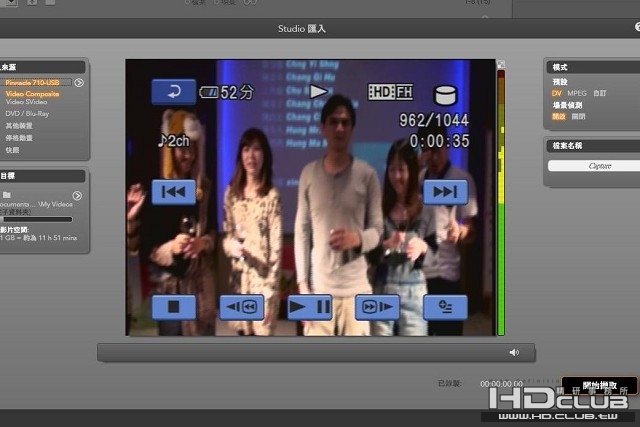Click the Capture file name field
This screenshot has height=427, width=640.
click(594, 166)
